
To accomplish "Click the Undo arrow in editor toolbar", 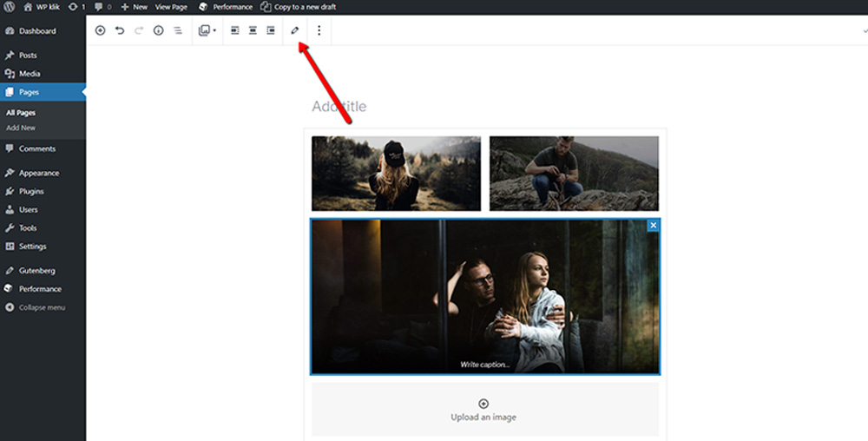I will point(120,30).
